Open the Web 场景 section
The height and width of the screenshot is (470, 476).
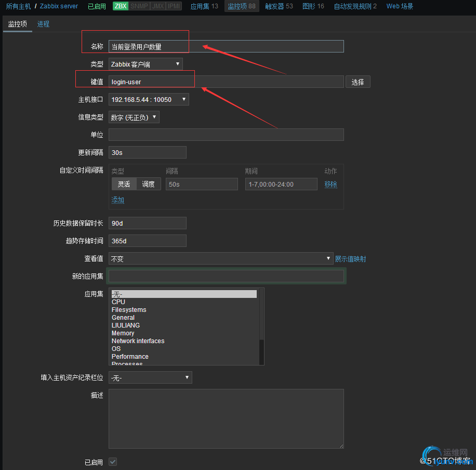pos(400,6)
